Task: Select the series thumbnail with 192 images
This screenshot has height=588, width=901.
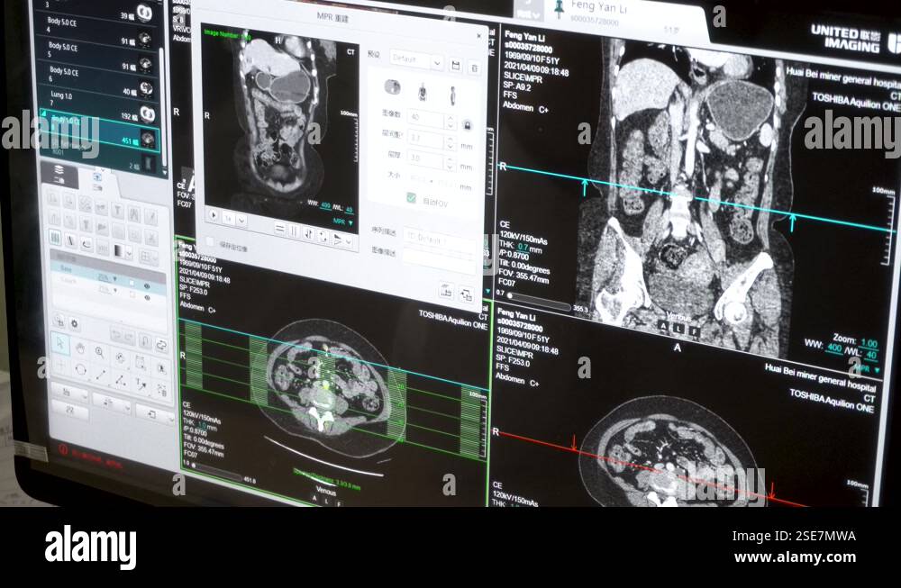Action: coord(147,113)
